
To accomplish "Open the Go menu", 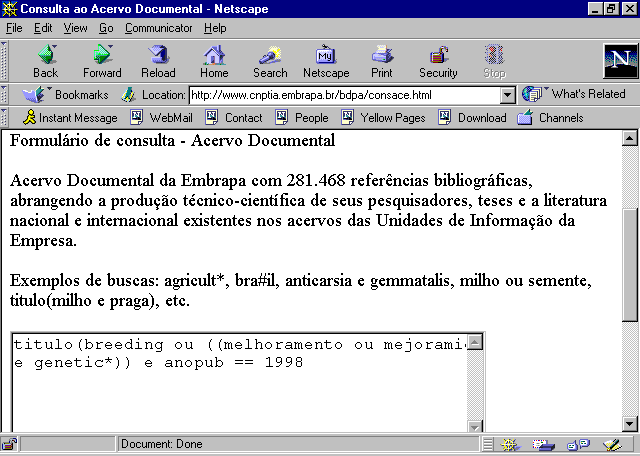I will click(x=106, y=28).
